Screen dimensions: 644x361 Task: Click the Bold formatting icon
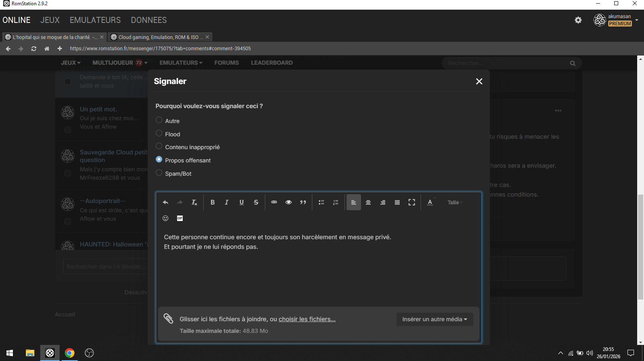(x=213, y=202)
